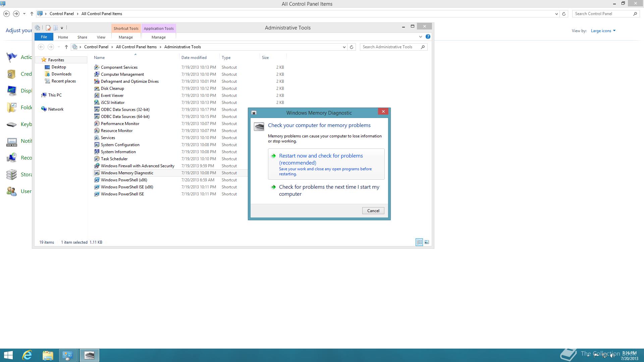Select System Configuration shortcut icon
This screenshot has width=644, height=362.
pyautogui.click(x=97, y=145)
